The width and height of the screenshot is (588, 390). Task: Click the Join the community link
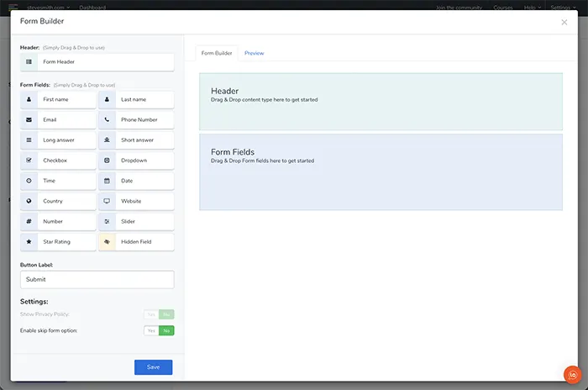point(459,7)
